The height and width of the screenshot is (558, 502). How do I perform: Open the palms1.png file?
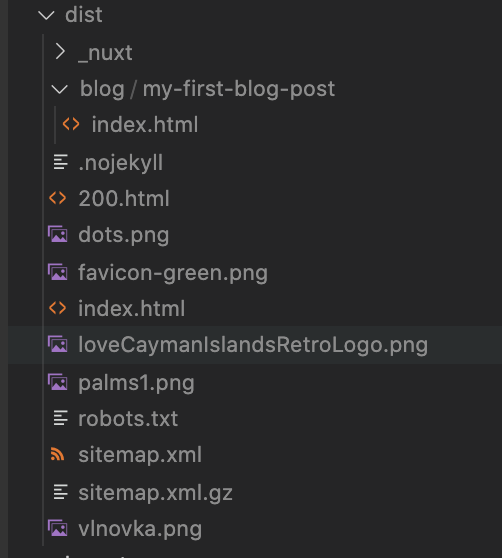coord(136,383)
